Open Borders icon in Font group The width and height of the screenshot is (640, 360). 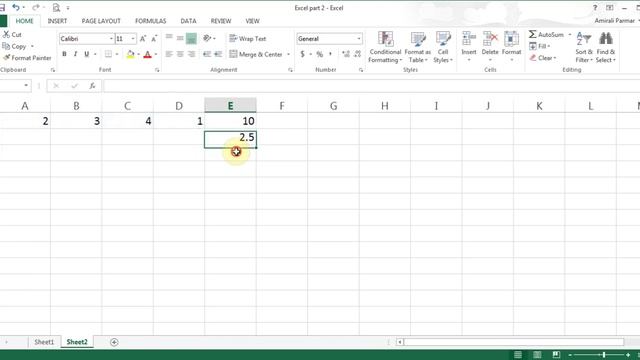[x=108, y=54]
